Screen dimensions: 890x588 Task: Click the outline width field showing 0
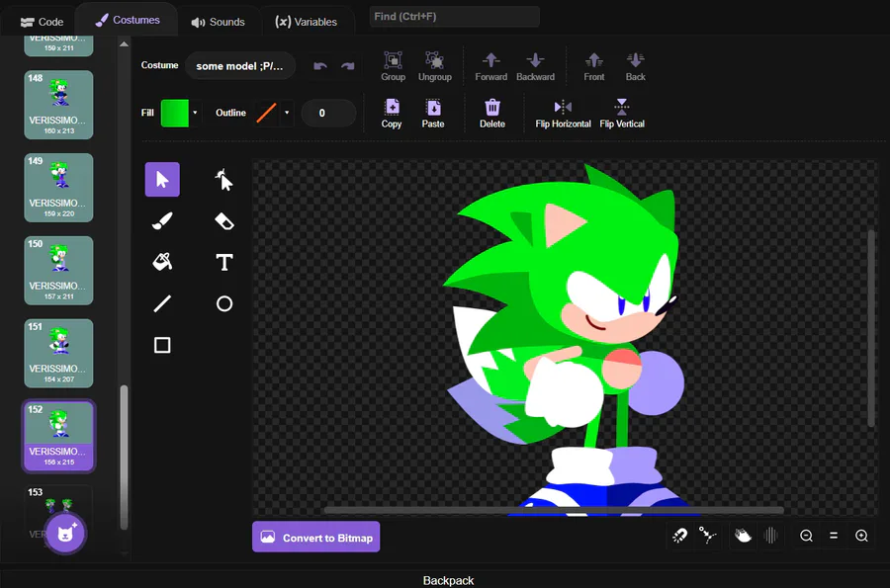[x=328, y=113]
